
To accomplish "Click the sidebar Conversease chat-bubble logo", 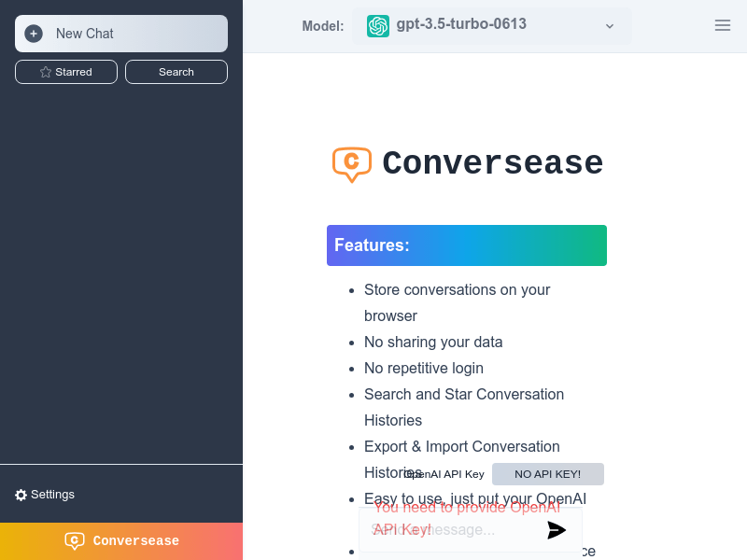I will pyautogui.click(x=75, y=541).
